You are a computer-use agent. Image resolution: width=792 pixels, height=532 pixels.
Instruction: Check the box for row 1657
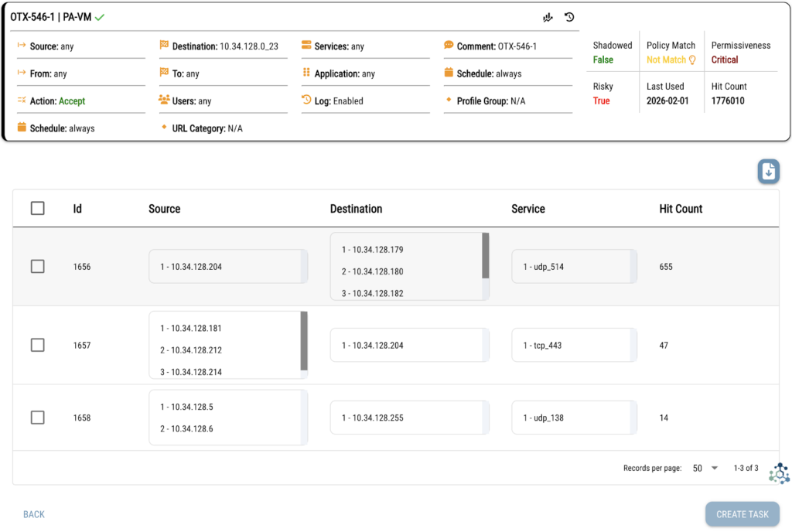tap(37, 345)
